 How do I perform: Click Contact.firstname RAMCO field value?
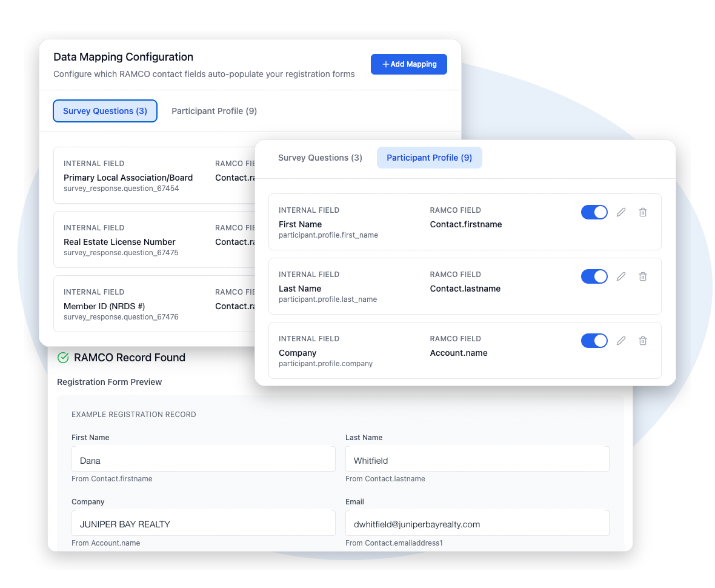click(x=465, y=224)
